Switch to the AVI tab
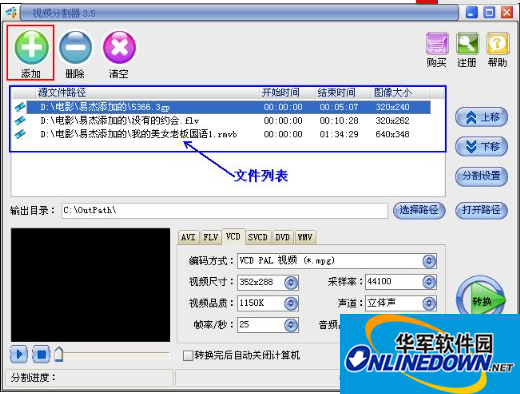 [x=188, y=237]
